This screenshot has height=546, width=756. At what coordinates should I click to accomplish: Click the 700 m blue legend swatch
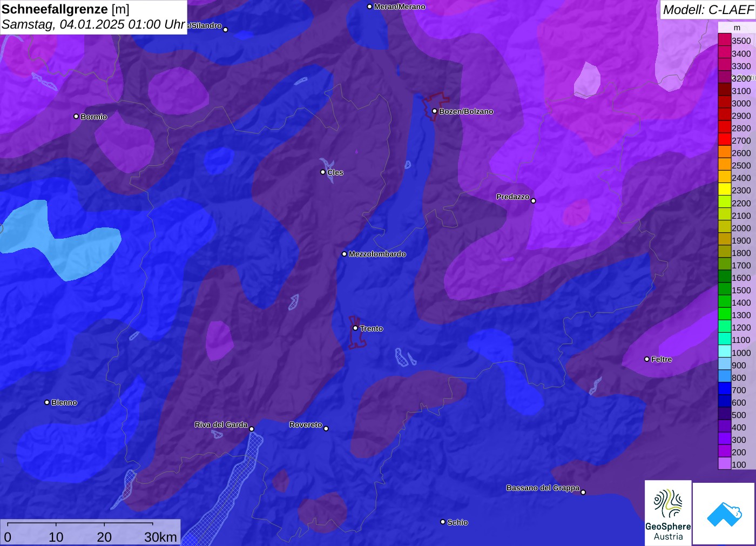pyautogui.click(x=724, y=389)
